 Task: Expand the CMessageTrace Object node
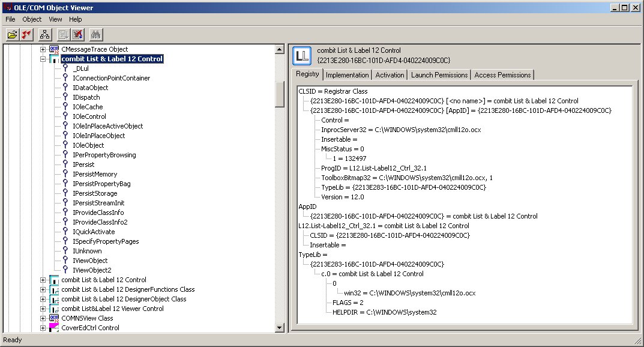coord(43,49)
